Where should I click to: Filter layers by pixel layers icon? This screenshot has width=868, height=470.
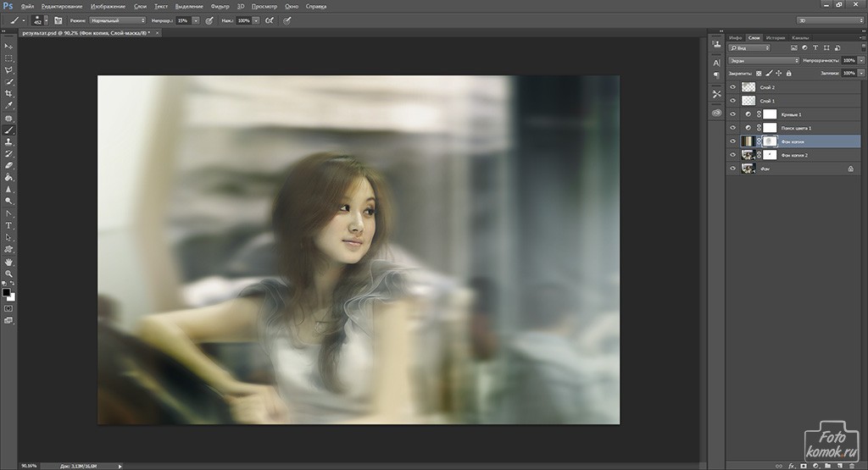point(793,48)
